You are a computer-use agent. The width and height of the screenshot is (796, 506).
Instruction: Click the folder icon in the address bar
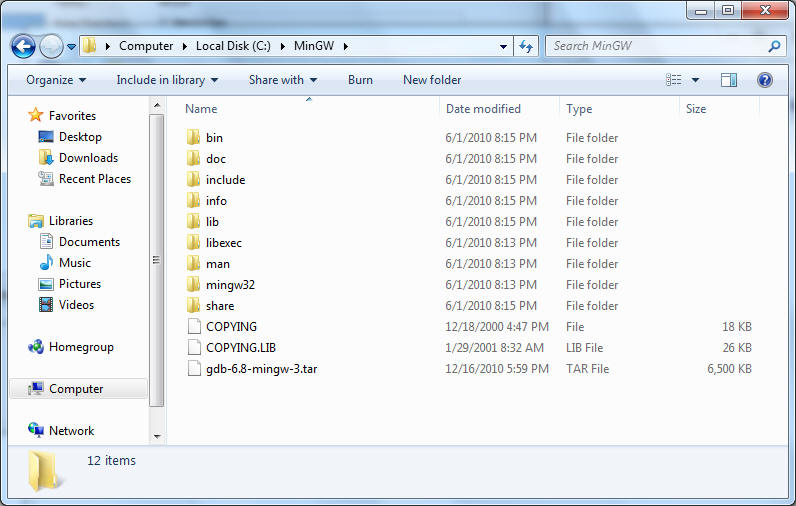pyautogui.click(x=89, y=46)
